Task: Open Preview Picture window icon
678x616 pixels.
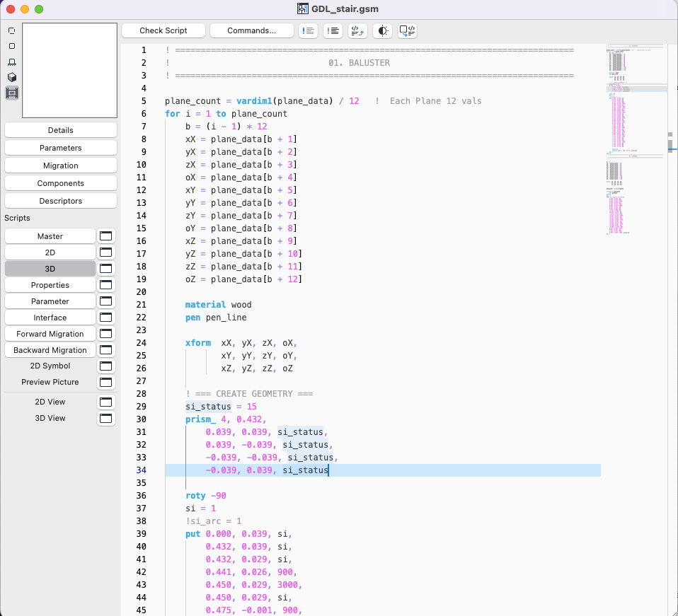Action: tap(105, 383)
